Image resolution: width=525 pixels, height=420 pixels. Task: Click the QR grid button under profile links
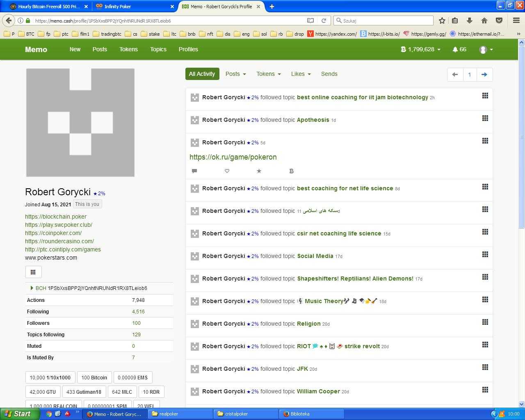pos(33,272)
